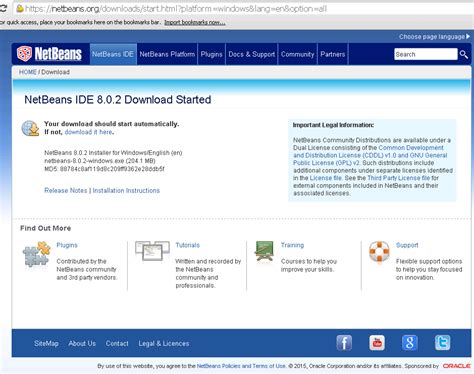Click the netbeans-8.0.2-windows.exe file name text
This screenshot has width=474, height=374.
(x=84, y=161)
